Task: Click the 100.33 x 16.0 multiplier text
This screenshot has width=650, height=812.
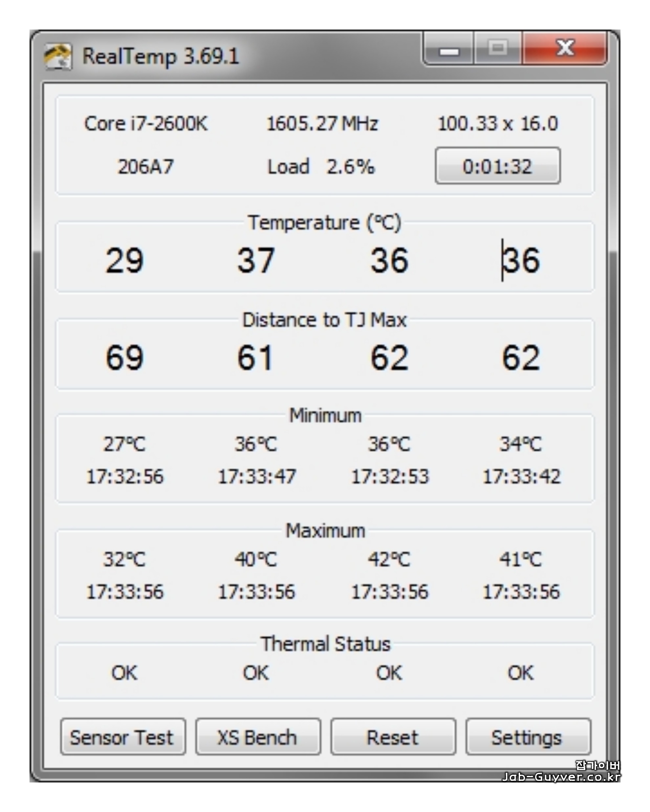Action: click(497, 124)
